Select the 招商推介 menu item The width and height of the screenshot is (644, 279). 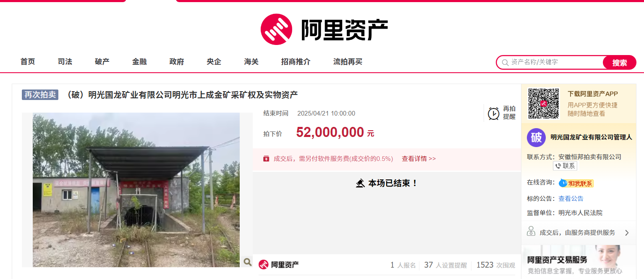point(296,62)
